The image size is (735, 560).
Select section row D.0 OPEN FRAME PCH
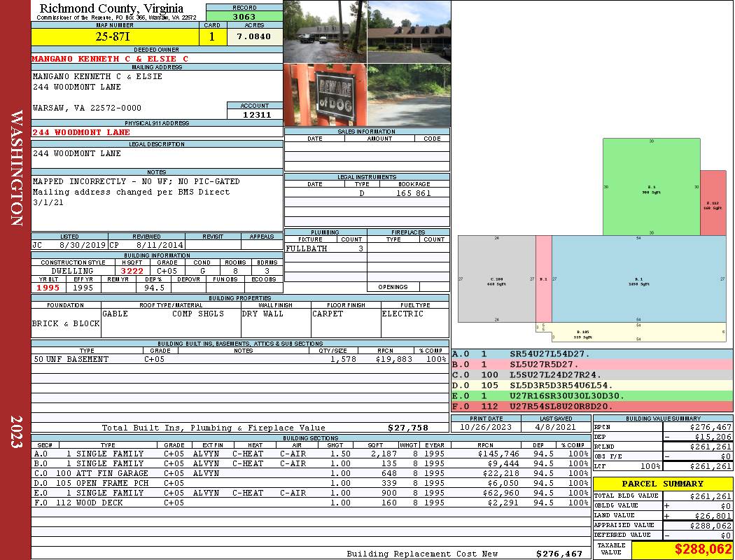pyautogui.click(x=310, y=483)
